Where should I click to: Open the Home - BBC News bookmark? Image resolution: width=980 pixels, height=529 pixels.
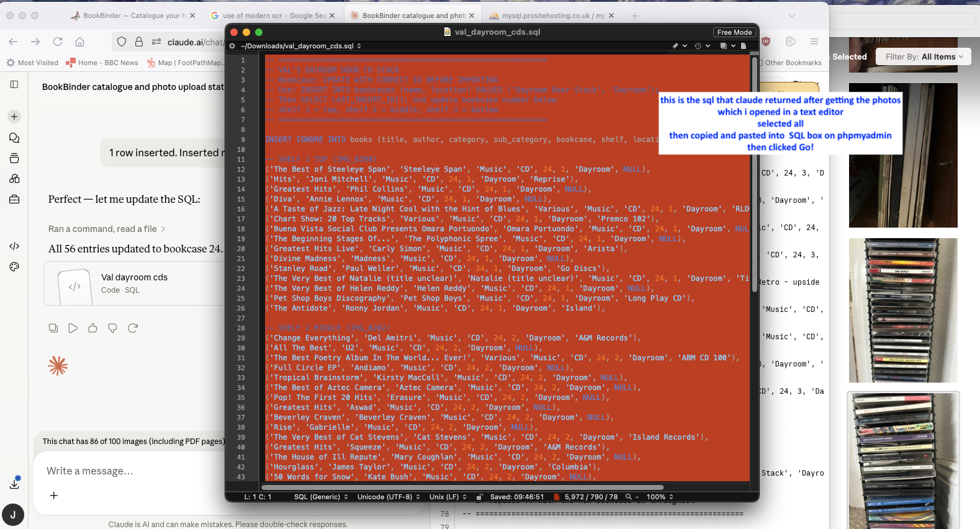[x=102, y=63]
